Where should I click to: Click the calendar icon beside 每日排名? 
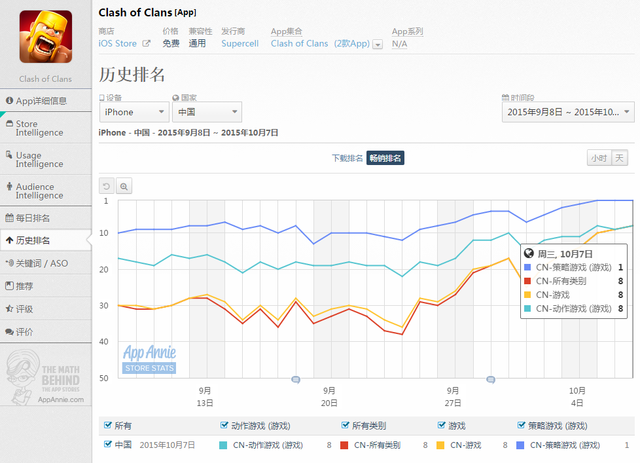(9, 218)
